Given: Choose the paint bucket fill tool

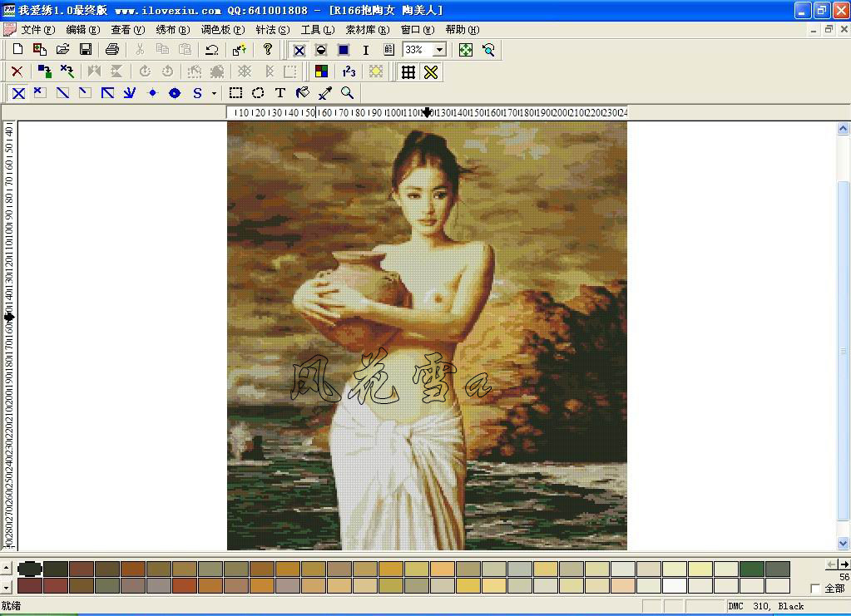Looking at the screenshot, I should 303,93.
